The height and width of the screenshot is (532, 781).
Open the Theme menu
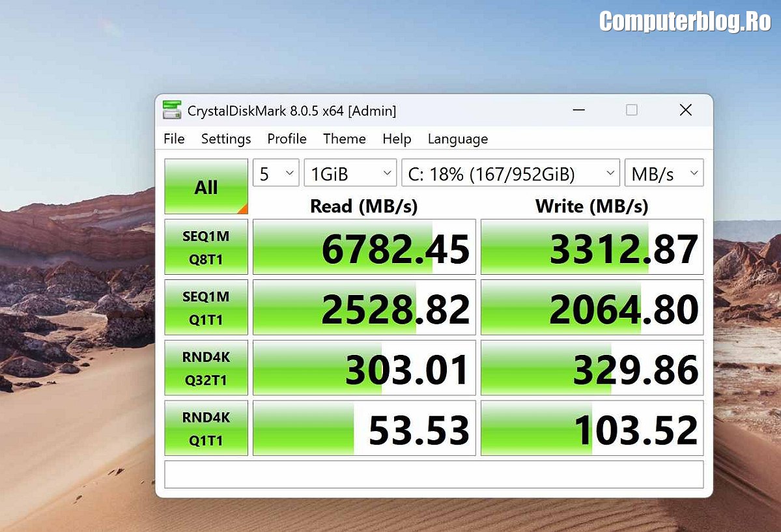344,139
